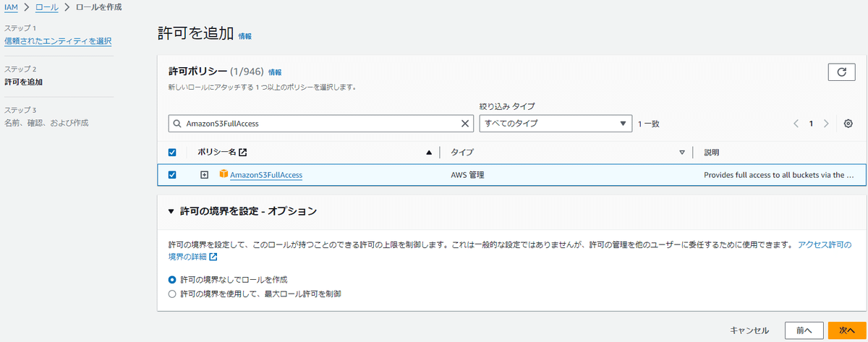Sort ascending by ポリシー名 column arrow
The height and width of the screenshot is (342, 868).
[429, 153]
